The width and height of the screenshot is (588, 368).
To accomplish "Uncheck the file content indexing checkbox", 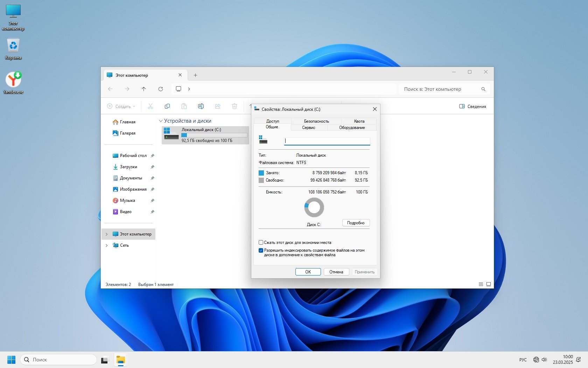I will pos(261,250).
